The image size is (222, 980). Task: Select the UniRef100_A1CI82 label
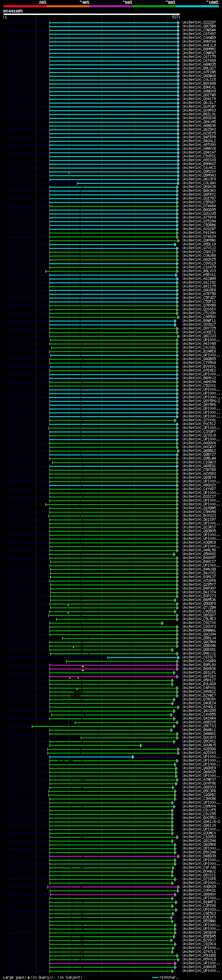[199, 282]
